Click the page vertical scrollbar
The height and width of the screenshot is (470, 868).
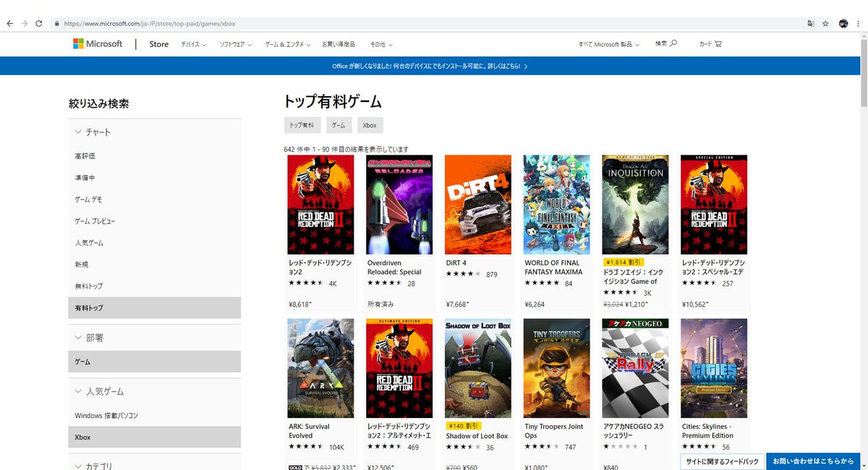click(864, 72)
